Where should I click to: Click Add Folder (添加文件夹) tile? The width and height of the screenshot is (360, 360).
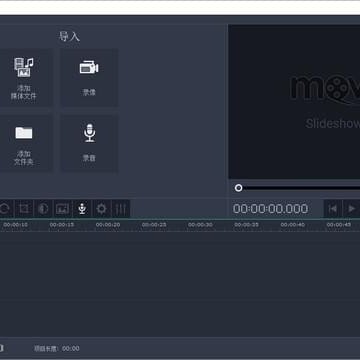[x=24, y=143]
